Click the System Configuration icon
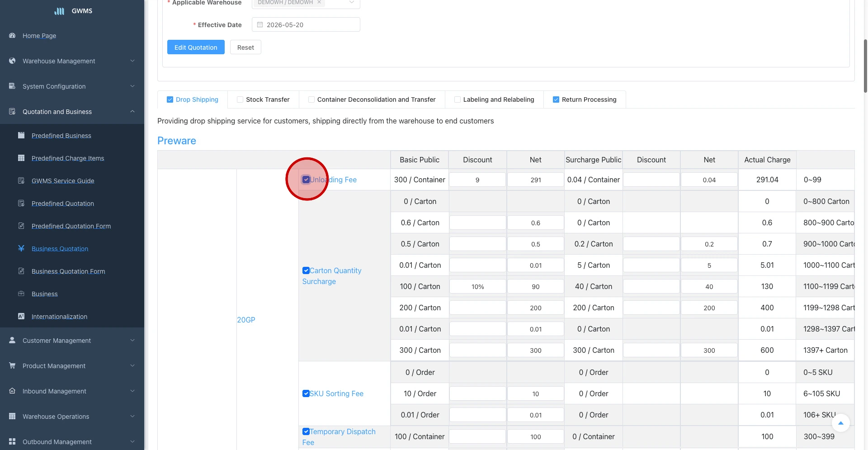 pyautogui.click(x=12, y=86)
